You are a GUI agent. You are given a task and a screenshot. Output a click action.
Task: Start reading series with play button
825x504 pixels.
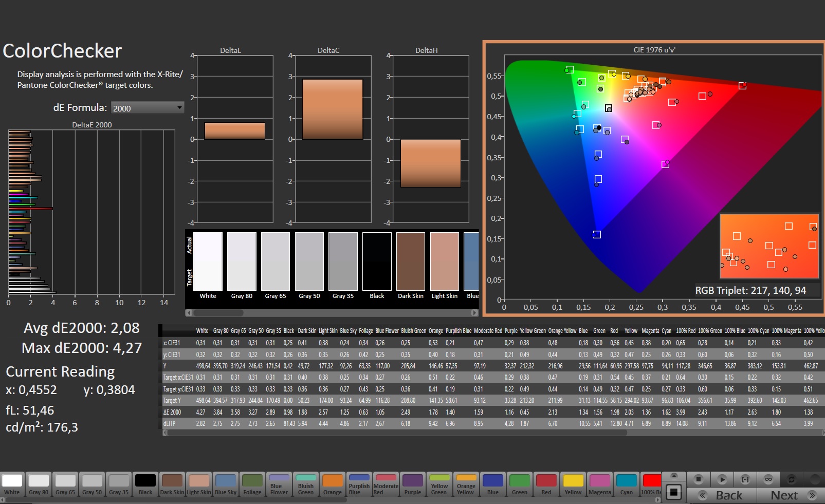pyautogui.click(x=722, y=479)
